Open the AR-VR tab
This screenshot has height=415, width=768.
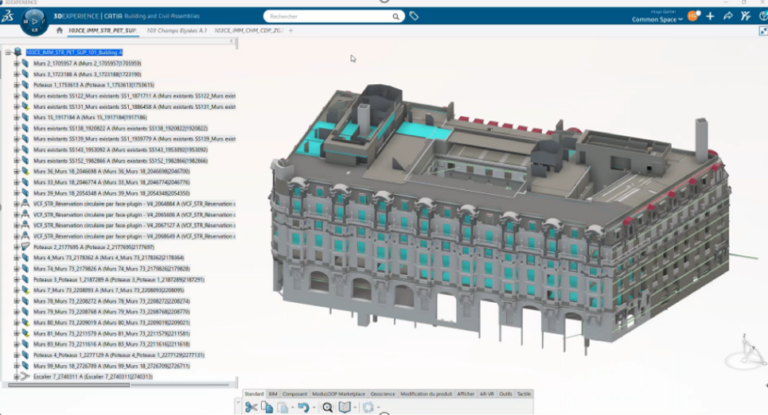point(487,394)
